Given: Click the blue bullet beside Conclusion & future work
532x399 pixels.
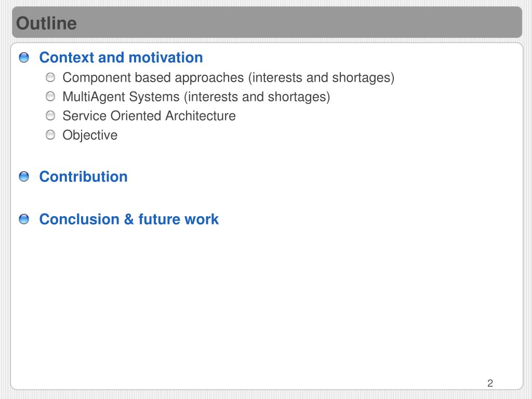Looking at the screenshot, I should [x=24, y=219].
